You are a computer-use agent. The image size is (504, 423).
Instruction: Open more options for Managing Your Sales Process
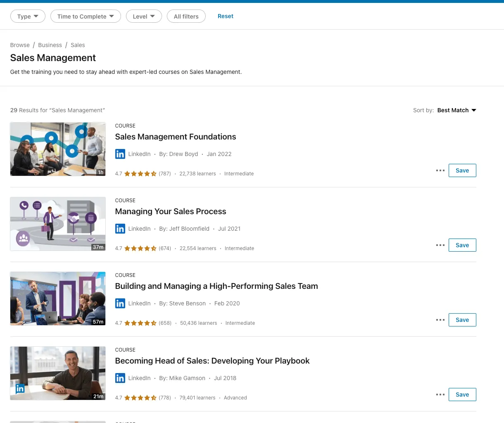[x=440, y=245]
